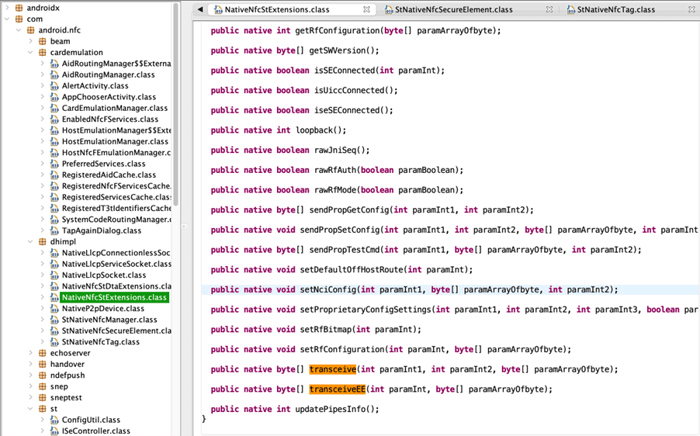This screenshot has height=436, width=700.
Task: Click TapAgainDialog.class file icon
Action: click(x=54, y=230)
